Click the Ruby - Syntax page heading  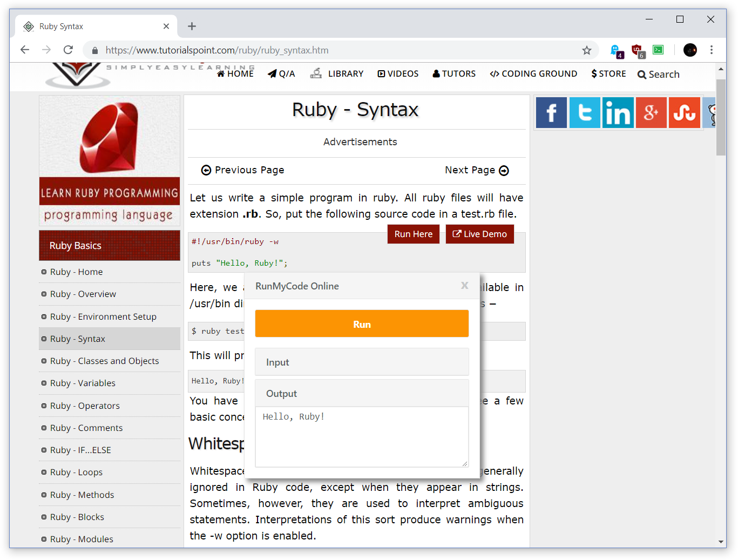[x=355, y=110]
